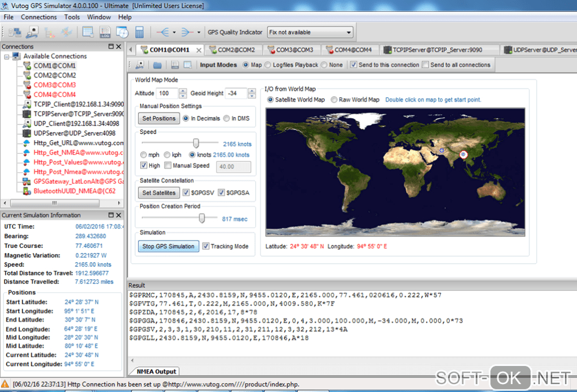Enable the Send to all connections checkbox
Viewport: 577px width, 392px height.
click(x=425, y=65)
